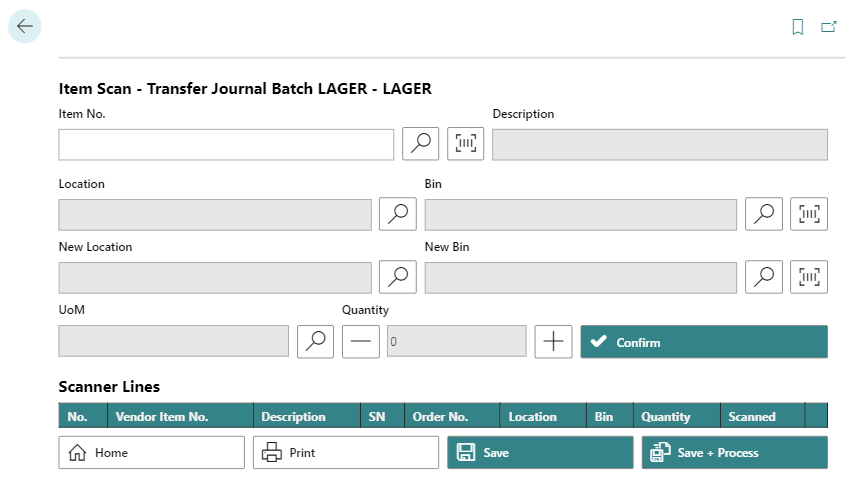849x481 pixels.
Task: Open the New Bin lookup magnifier
Action: coord(764,277)
